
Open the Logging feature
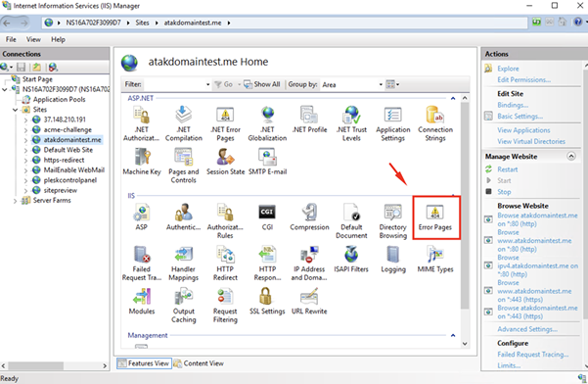point(393,260)
